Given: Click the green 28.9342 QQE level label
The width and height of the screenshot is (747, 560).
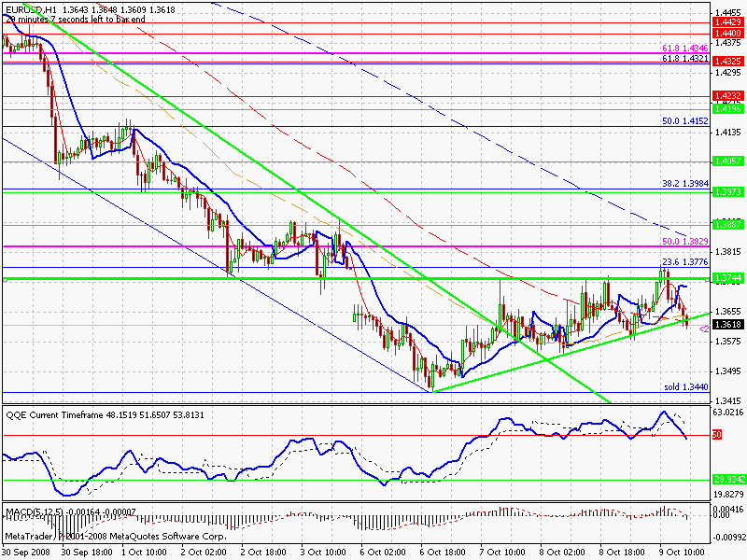Looking at the screenshot, I should click(x=728, y=480).
